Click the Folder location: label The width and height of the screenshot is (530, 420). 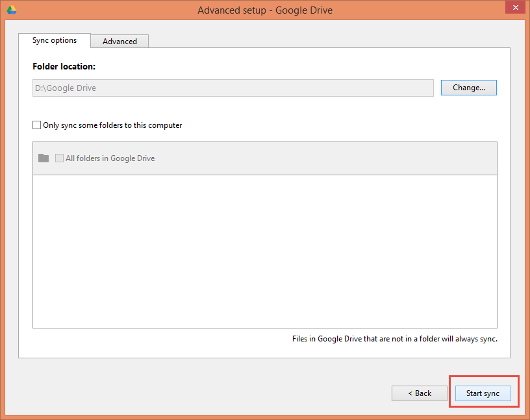click(64, 67)
